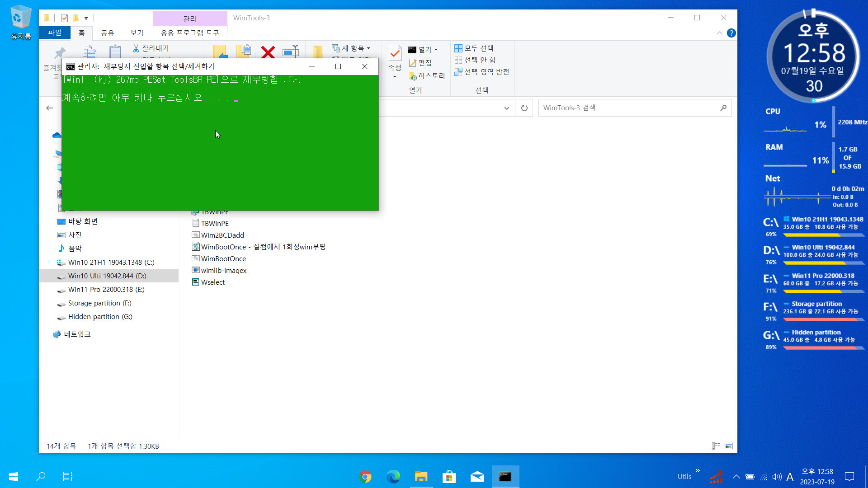The height and width of the screenshot is (488, 868).
Task: Open the Windows Start menu
Action: [x=14, y=476]
